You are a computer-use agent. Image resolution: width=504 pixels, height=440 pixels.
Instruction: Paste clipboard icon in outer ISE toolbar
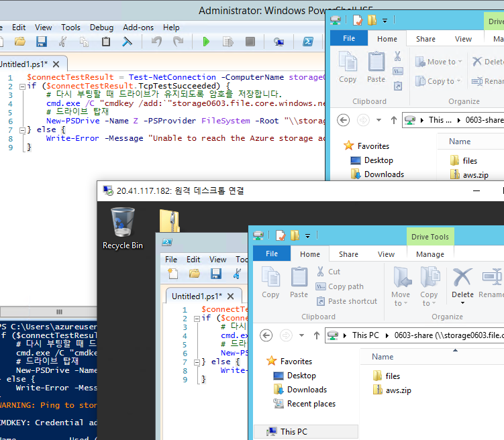tap(106, 42)
